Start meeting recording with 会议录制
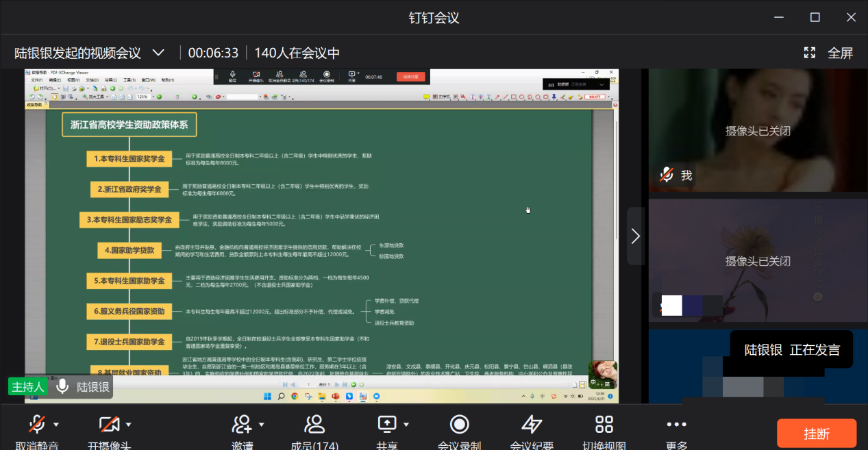868x450 pixels. tap(459, 425)
